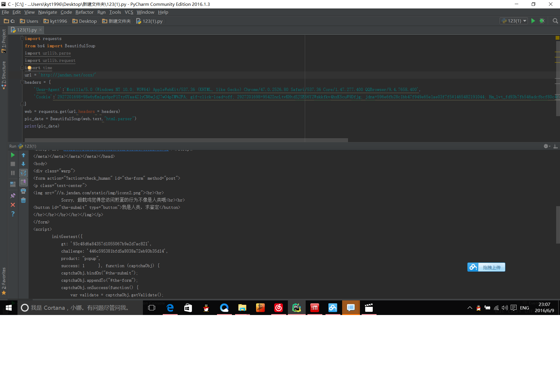Click the C: breadcrumb in navigation bar

9,21
